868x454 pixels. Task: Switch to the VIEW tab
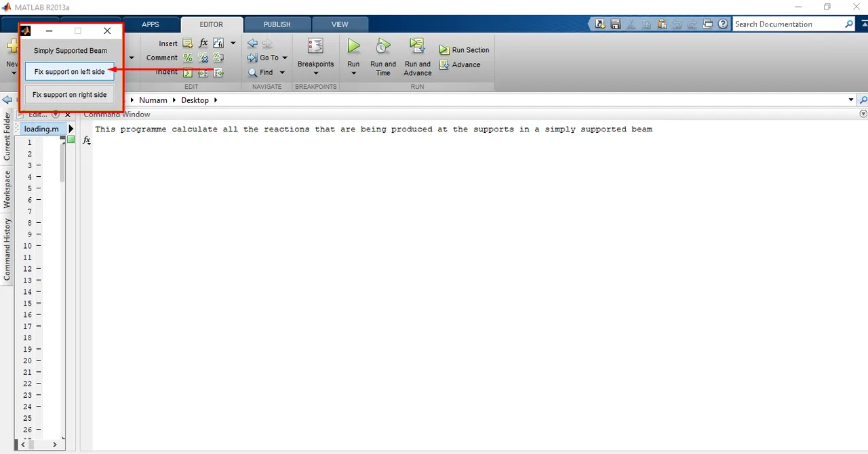(340, 24)
